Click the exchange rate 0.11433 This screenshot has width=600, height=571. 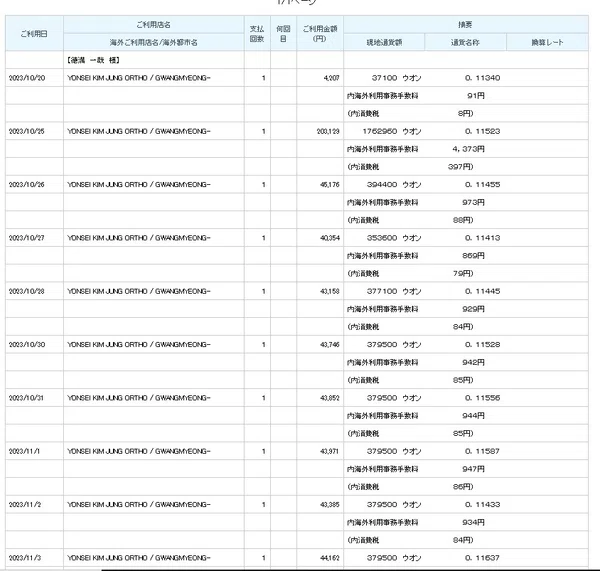coord(483,504)
